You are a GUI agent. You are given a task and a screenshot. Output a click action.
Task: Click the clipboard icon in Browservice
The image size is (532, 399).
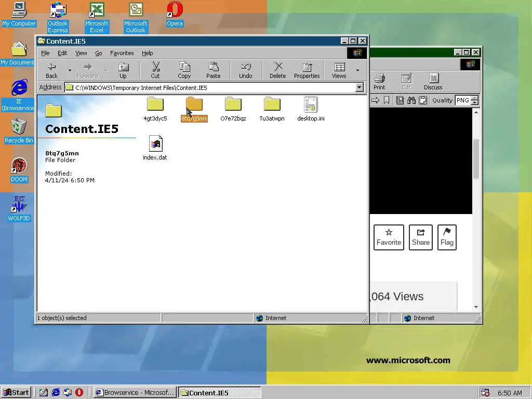(423, 100)
